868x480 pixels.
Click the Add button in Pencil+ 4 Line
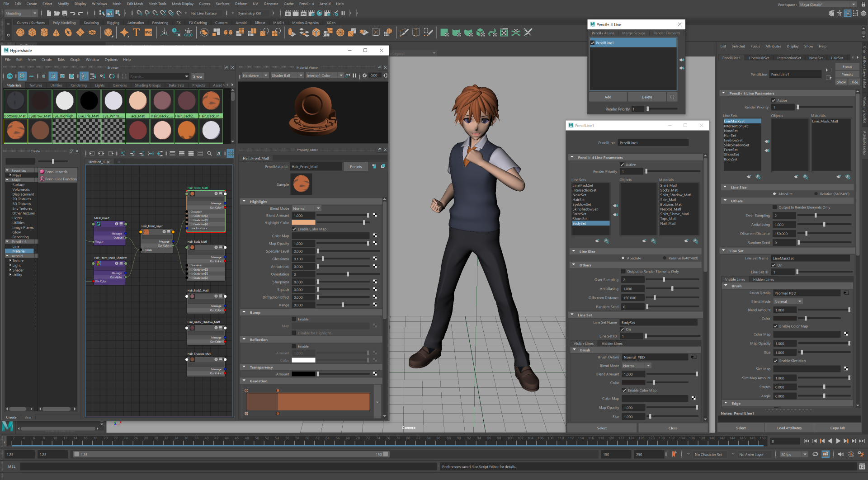[608, 97]
